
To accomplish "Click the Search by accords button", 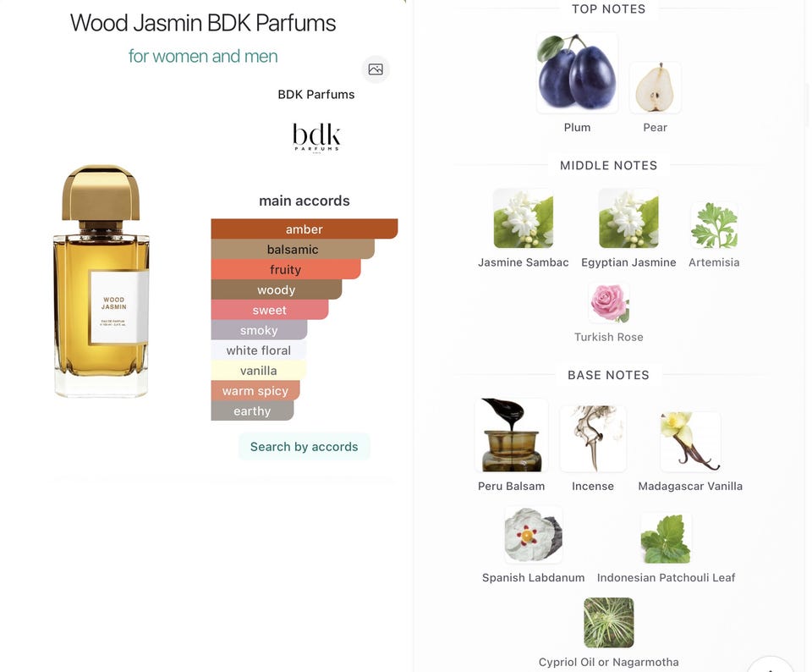I will coord(304,447).
